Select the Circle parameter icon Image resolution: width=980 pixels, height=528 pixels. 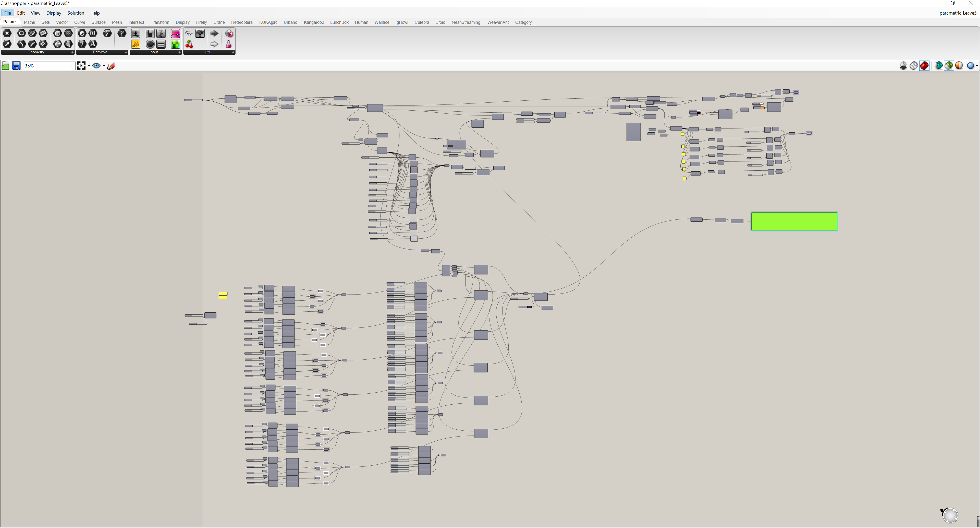pyautogui.click(x=22, y=33)
